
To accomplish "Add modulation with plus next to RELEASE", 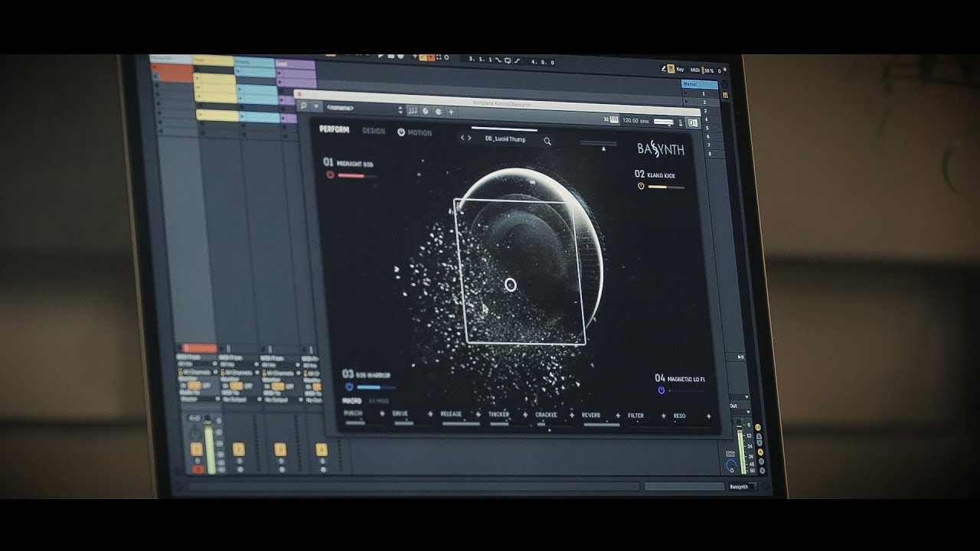I will pos(478,414).
